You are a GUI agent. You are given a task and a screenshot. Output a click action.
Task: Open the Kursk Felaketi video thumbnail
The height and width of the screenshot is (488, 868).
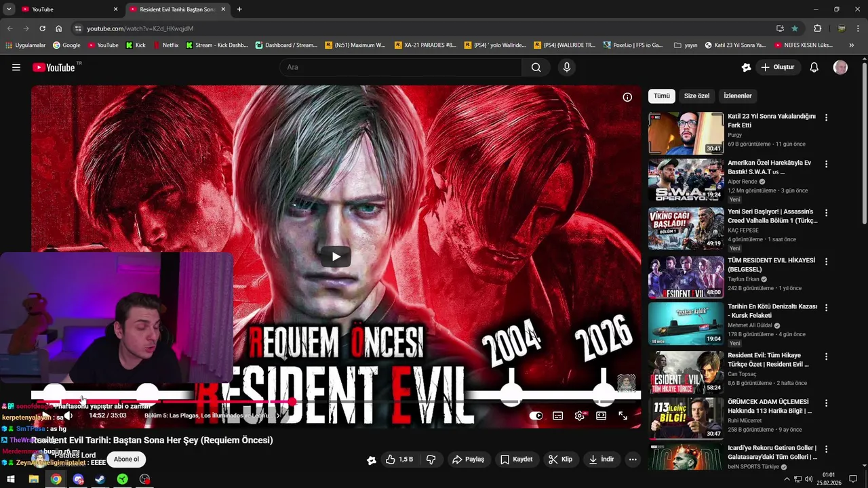[x=686, y=324]
